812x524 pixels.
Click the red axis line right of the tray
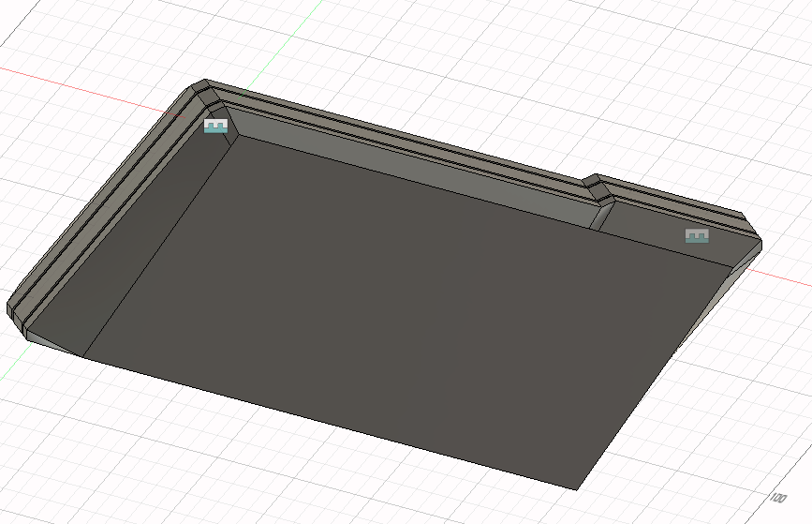[785, 277]
